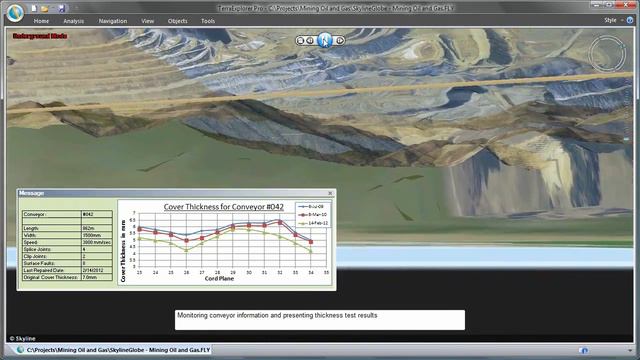This screenshot has height=360, width=640.
Task: Open the Tools ribbon tab
Action: [x=208, y=21]
